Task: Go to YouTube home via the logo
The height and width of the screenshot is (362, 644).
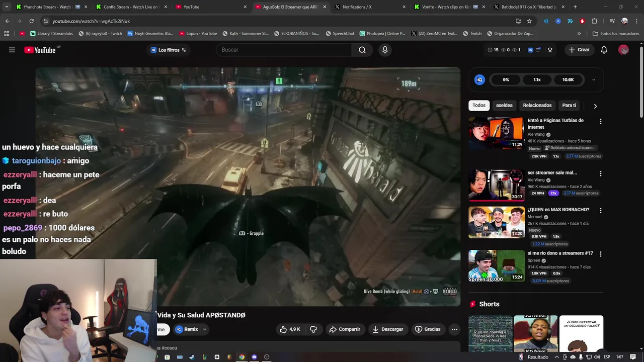Action: point(40,50)
